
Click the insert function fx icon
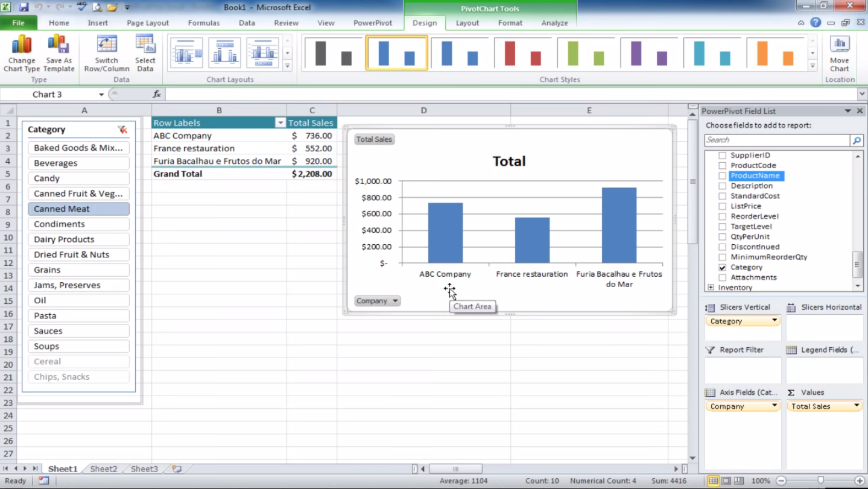point(157,94)
